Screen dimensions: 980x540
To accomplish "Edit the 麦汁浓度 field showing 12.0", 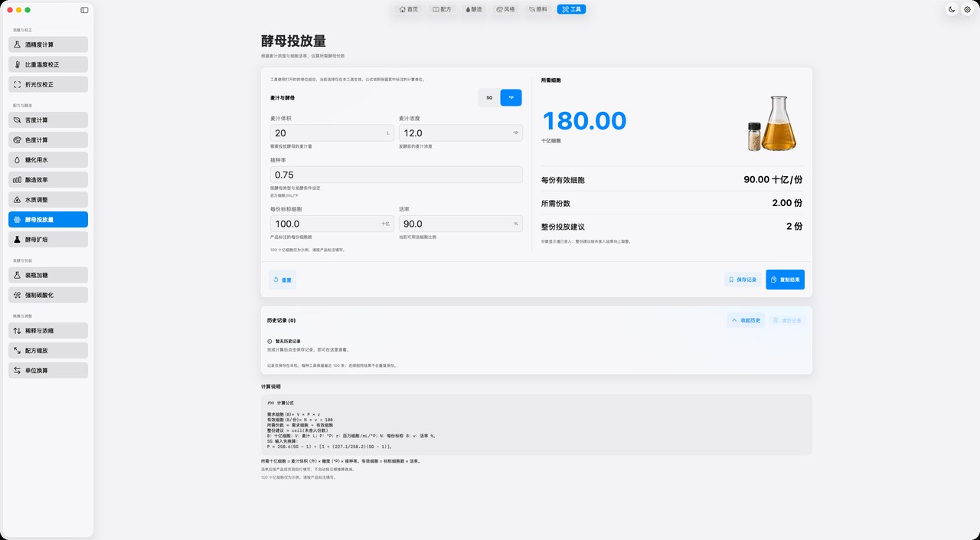I will (x=461, y=133).
